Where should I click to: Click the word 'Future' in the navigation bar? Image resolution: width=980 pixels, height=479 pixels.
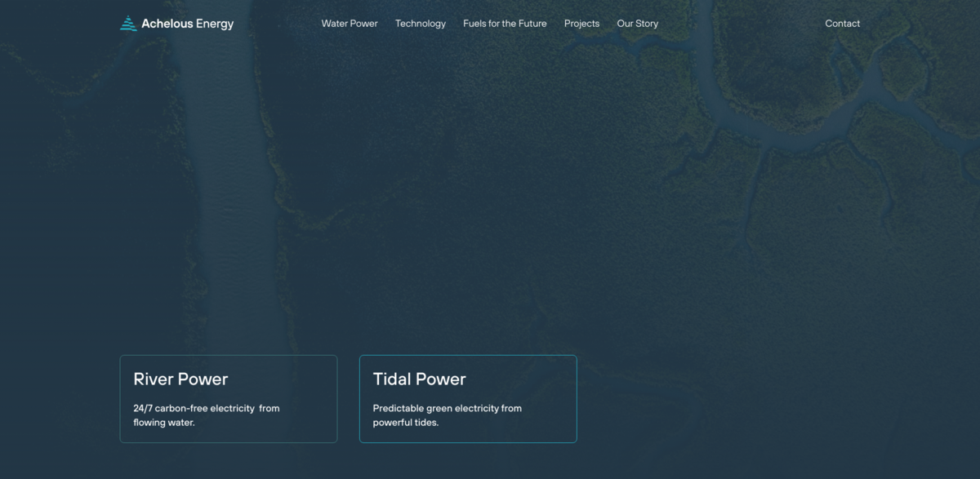(x=531, y=24)
